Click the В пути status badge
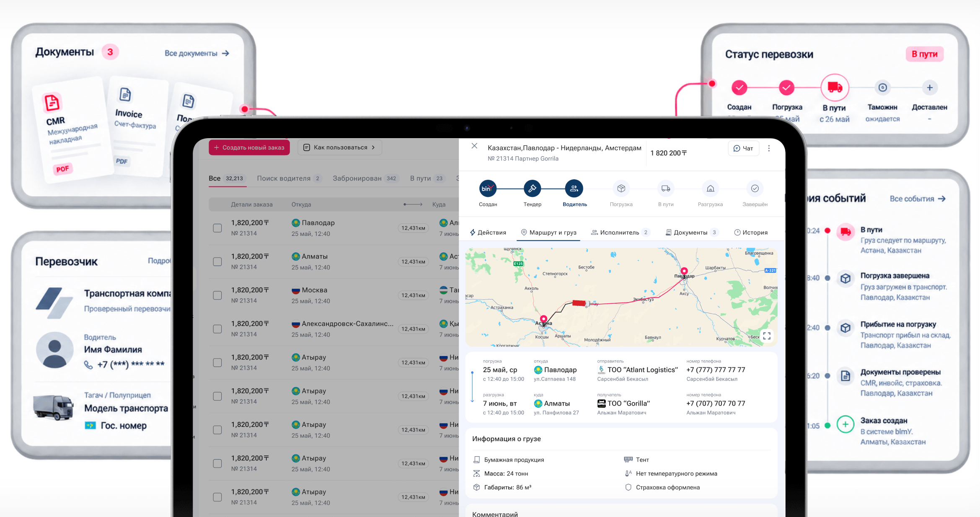 [924, 54]
